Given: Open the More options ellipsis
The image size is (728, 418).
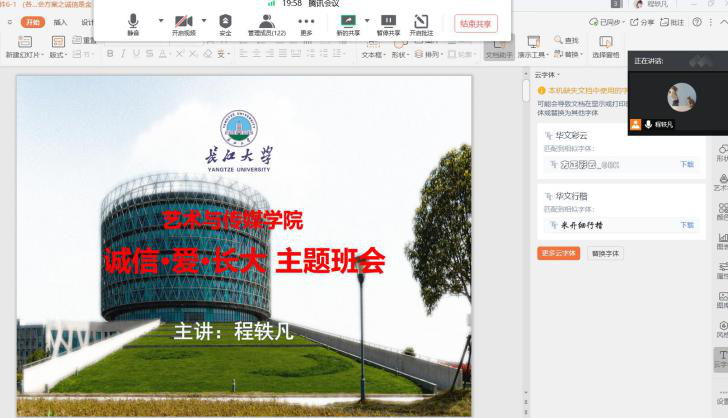Looking at the screenshot, I should click(306, 23).
